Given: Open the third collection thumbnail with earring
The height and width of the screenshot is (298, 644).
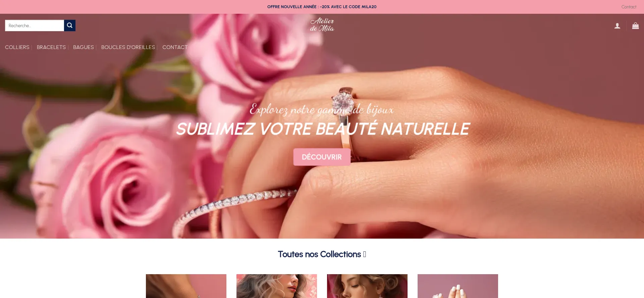Looking at the screenshot, I should (x=367, y=286).
